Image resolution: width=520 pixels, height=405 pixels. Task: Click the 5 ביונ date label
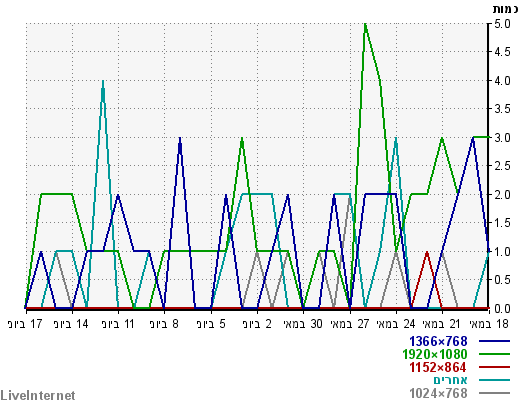211,324
